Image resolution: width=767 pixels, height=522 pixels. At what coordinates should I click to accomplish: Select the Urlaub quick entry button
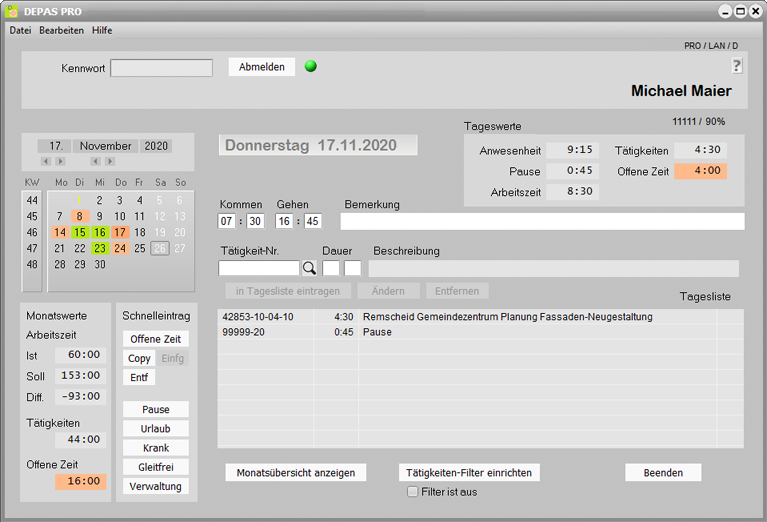point(155,429)
